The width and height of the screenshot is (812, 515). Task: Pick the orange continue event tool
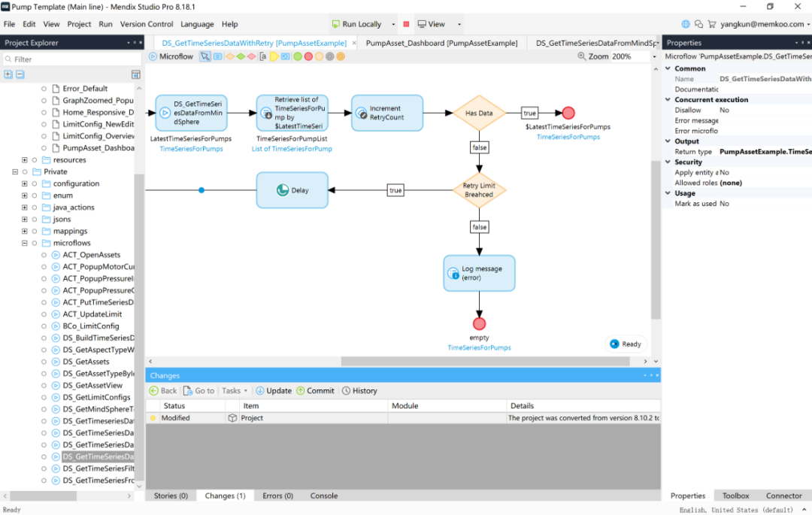pos(341,56)
